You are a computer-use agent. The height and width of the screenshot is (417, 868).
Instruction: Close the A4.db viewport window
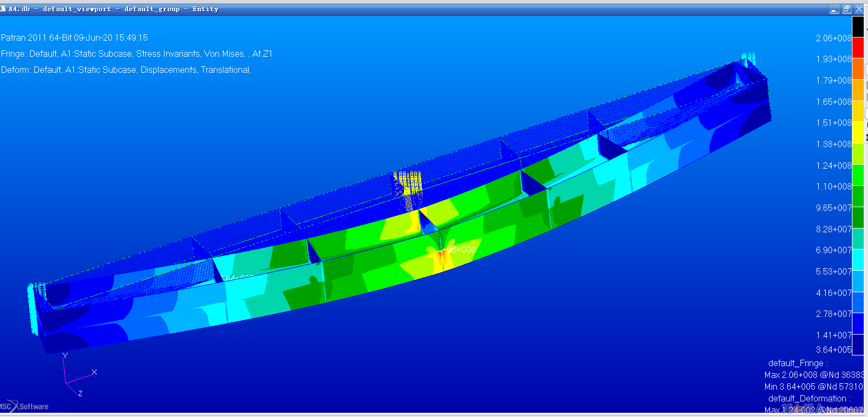(x=859, y=9)
